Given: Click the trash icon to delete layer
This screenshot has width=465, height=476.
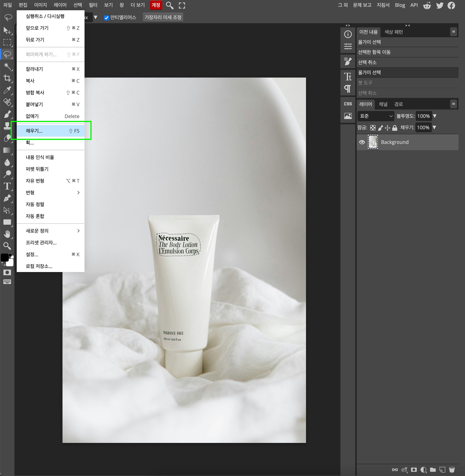Looking at the screenshot, I should click(452, 470).
